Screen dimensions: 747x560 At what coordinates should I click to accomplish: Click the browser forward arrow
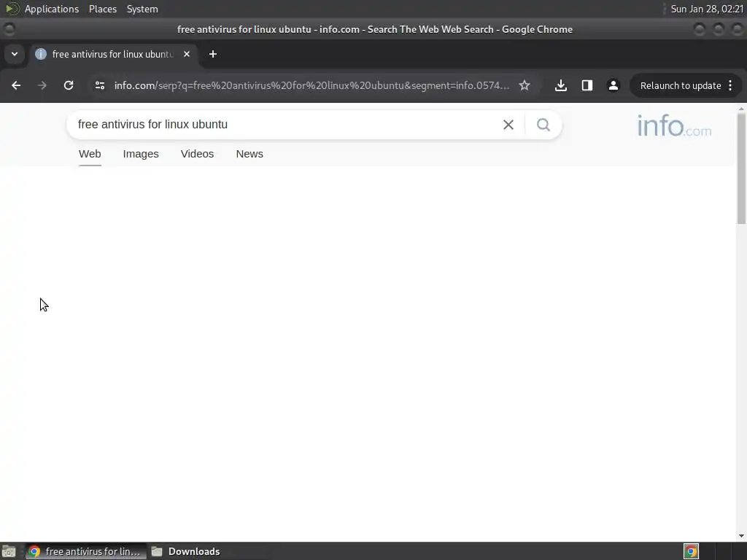point(42,86)
